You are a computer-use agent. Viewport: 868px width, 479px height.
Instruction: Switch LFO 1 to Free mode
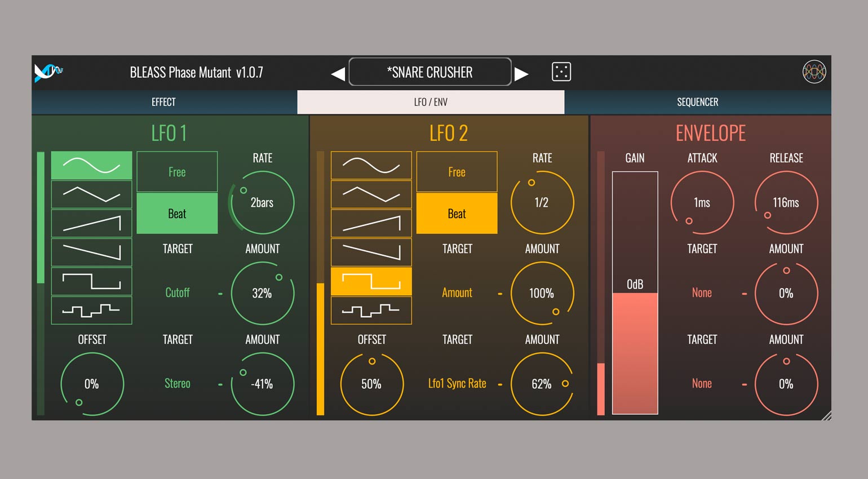point(177,172)
